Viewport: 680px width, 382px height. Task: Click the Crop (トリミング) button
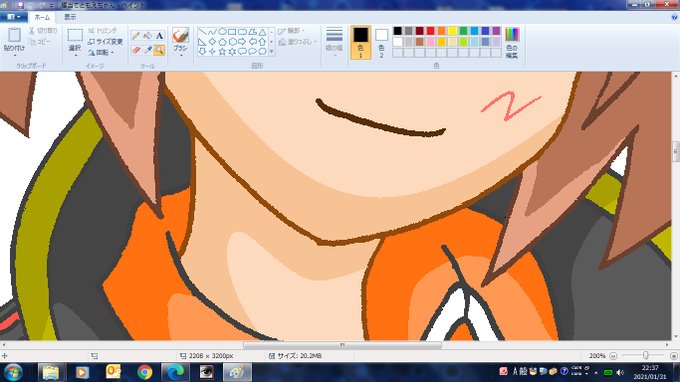[x=102, y=31]
